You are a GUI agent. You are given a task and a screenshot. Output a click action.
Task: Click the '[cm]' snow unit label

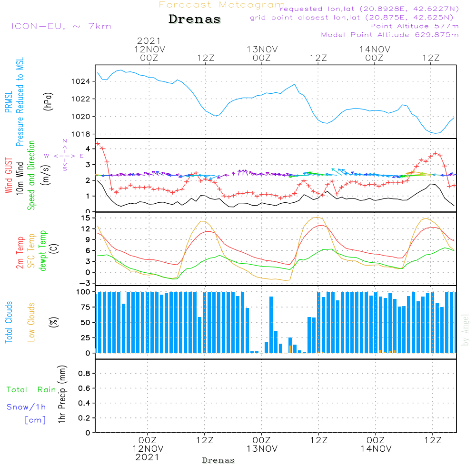click(35, 420)
